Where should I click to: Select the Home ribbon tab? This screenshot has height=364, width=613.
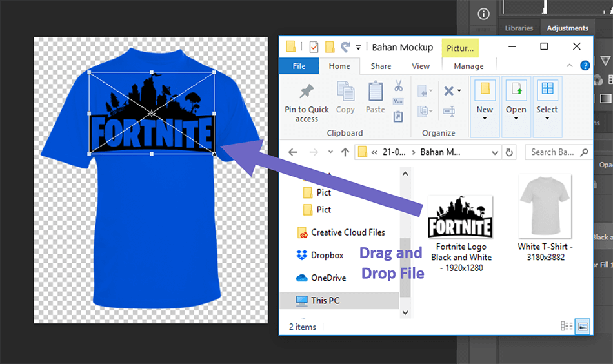339,66
